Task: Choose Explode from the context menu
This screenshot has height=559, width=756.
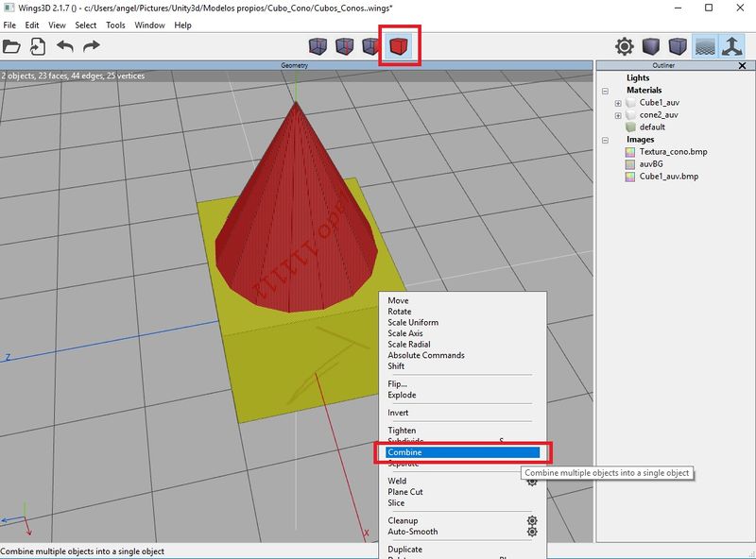Action: click(403, 395)
